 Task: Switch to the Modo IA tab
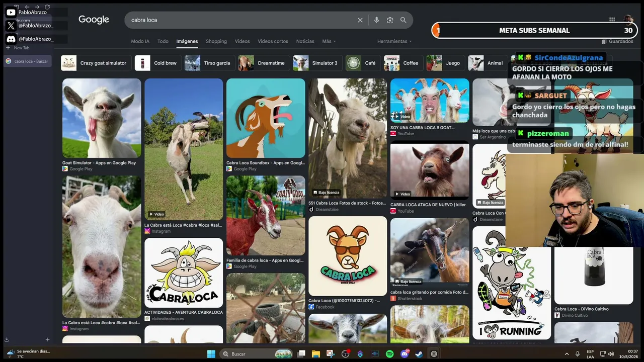[x=140, y=41]
